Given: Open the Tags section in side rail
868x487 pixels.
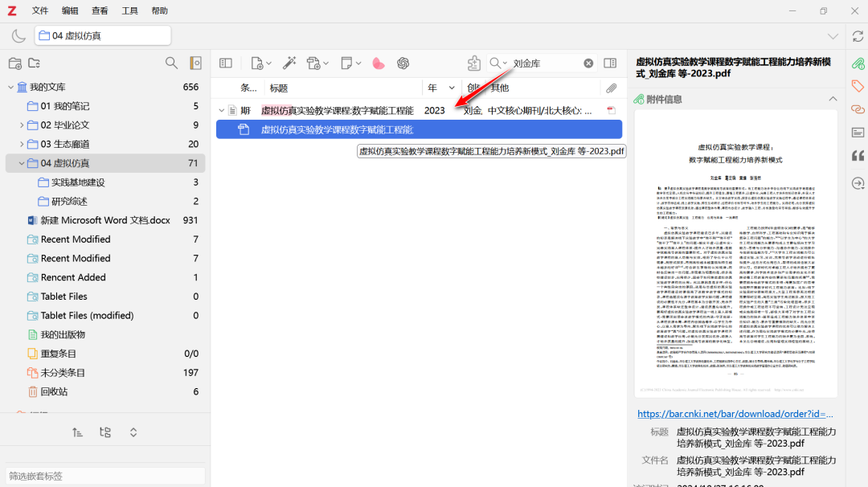Looking at the screenshot, I should click(858, 86).
